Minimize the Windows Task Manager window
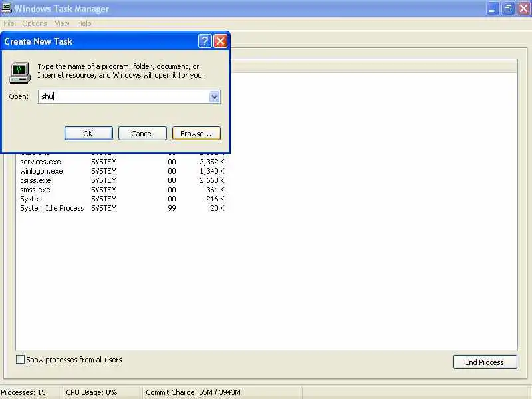The image size is (532, 399). [492, 9]
